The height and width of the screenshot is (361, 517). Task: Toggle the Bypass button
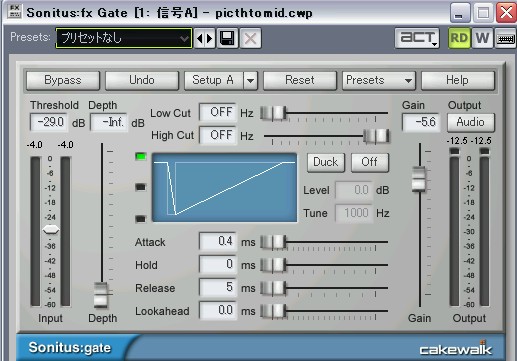[x=63, y=80]
